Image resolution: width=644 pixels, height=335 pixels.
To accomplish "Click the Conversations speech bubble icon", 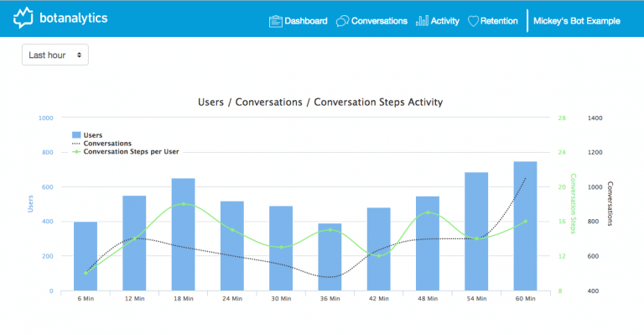I will (x=342, y=21).
